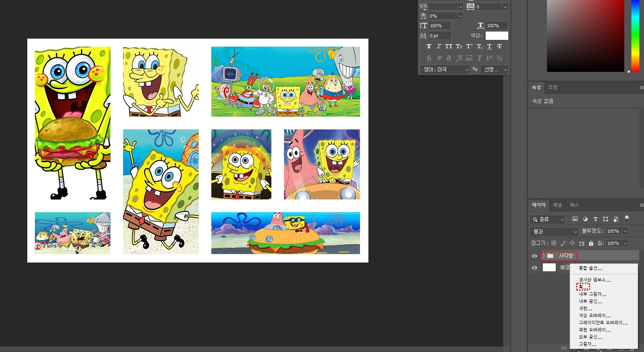Switch to the 속성 tab
This screenshot has height=352, width=644.
(x=536, y=87)
